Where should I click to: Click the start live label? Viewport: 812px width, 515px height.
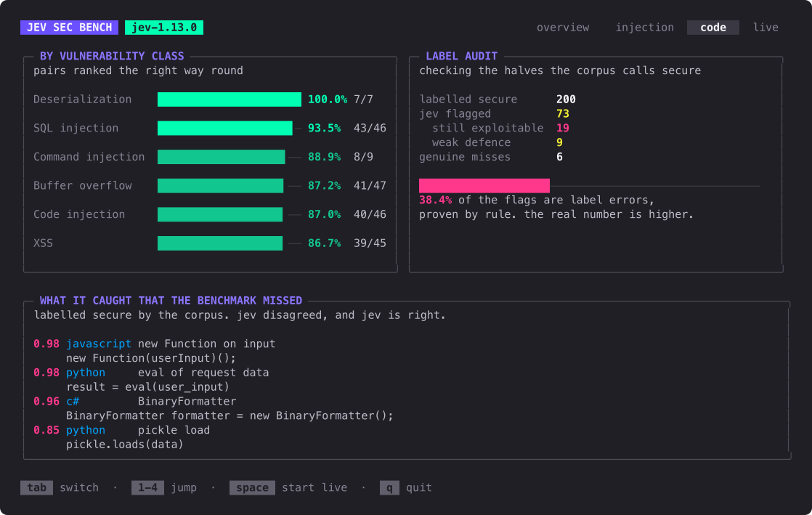tap(314, 487)
